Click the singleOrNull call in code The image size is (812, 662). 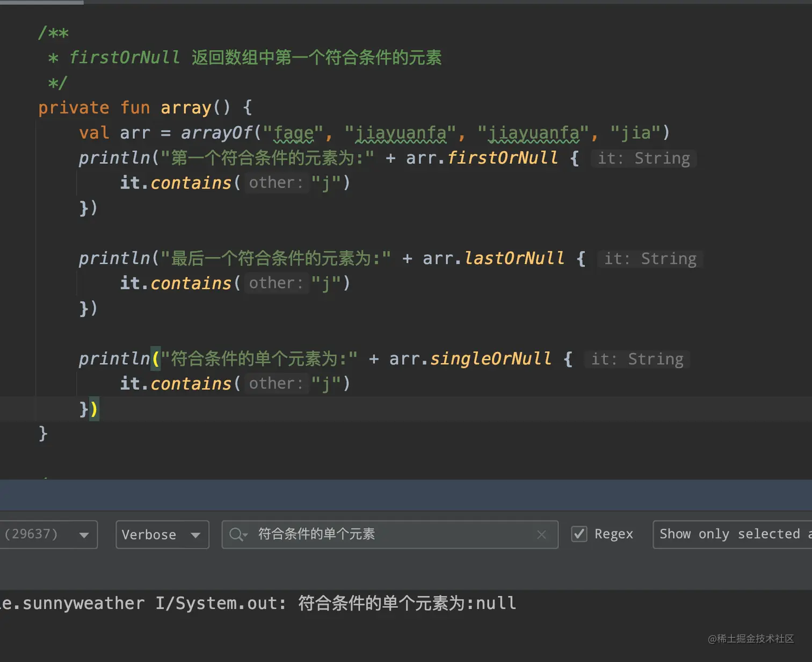(491, 359)
